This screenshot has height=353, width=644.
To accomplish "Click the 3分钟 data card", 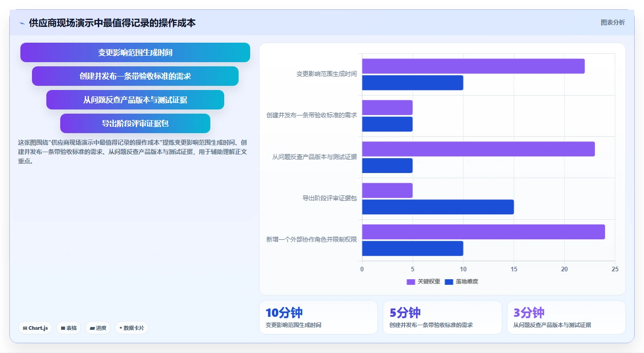I will click(566, 317).
